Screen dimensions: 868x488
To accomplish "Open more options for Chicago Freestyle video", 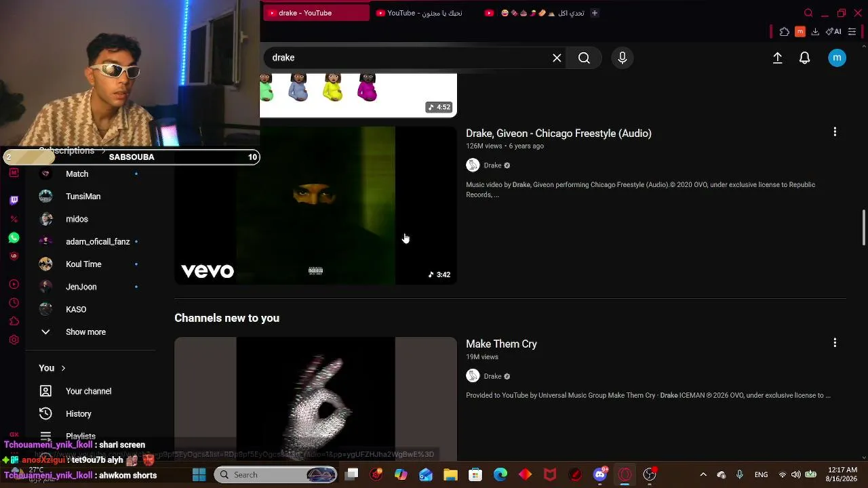I will coord(835,132).
